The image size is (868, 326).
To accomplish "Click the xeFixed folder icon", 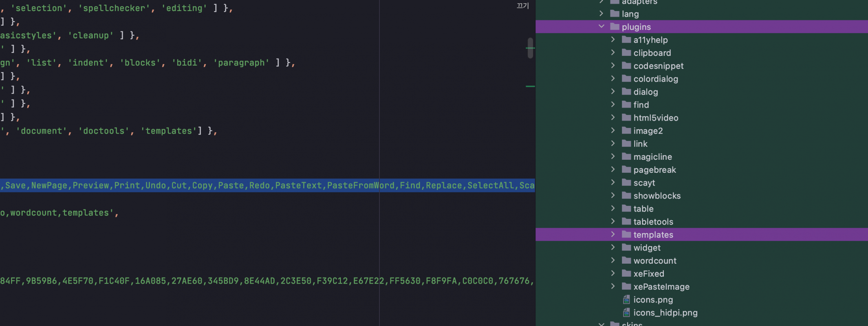I will tap(626, 273).
